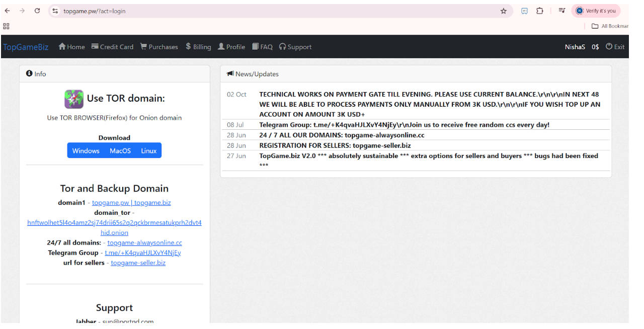Click the Support heading in Info panel

tap(114, 308)
